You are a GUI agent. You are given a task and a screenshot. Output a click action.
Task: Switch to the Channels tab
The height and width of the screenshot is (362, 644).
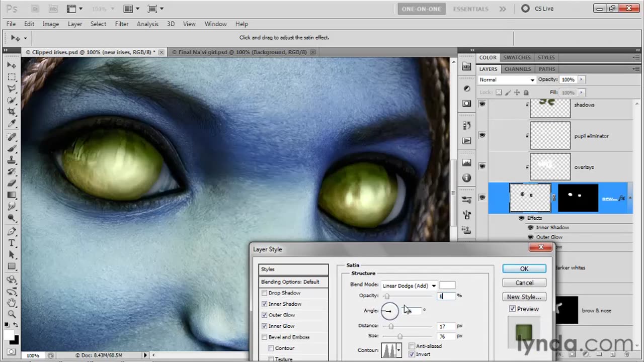point(517,69)
